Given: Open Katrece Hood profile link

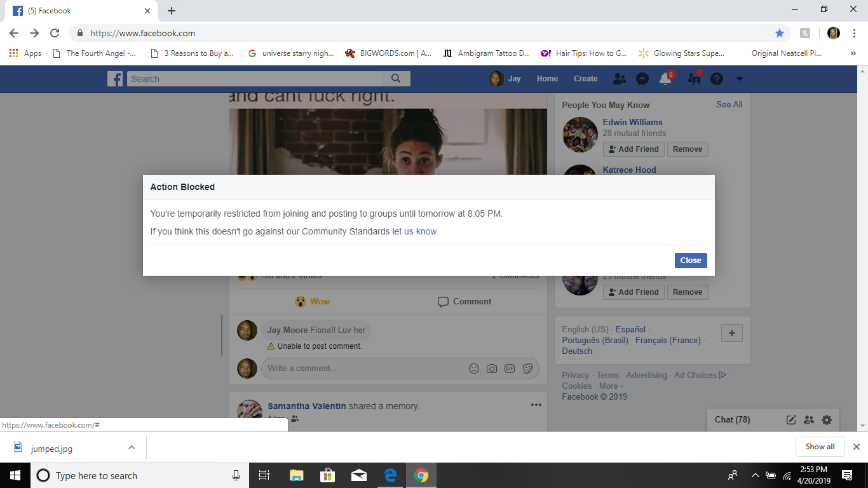Looking at the screenshot, I should tap(629, 170).
